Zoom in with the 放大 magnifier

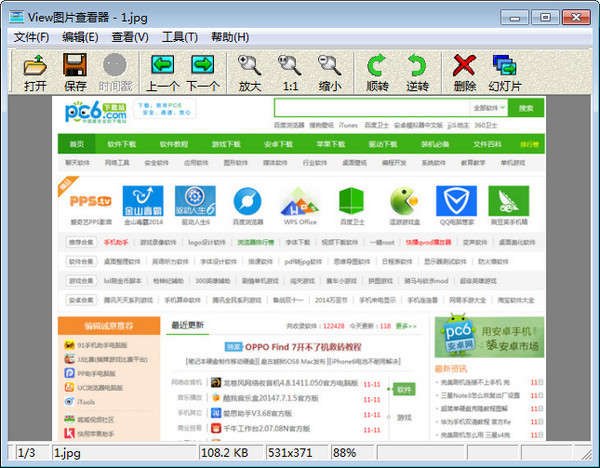tap(250, 72)
